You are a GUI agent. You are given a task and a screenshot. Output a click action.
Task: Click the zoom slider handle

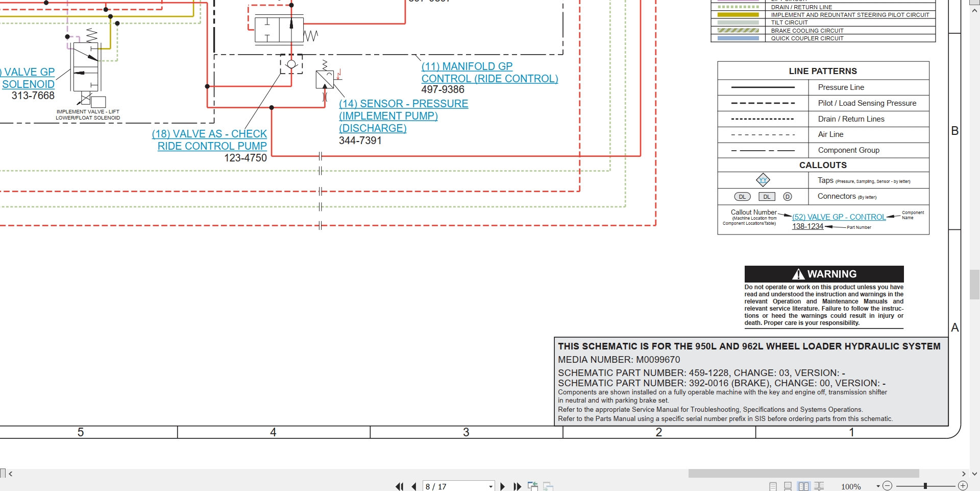point(925,486)
